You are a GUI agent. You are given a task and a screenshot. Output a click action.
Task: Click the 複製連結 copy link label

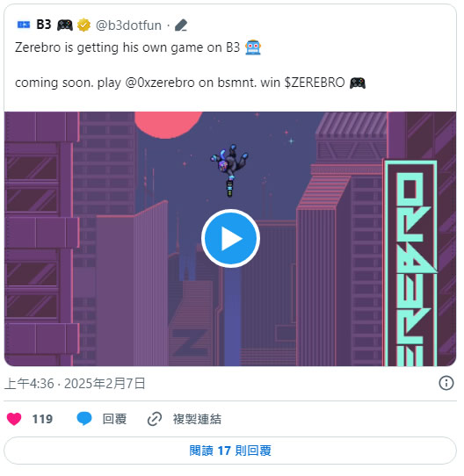pyautogui.click(x=197, y=419)
